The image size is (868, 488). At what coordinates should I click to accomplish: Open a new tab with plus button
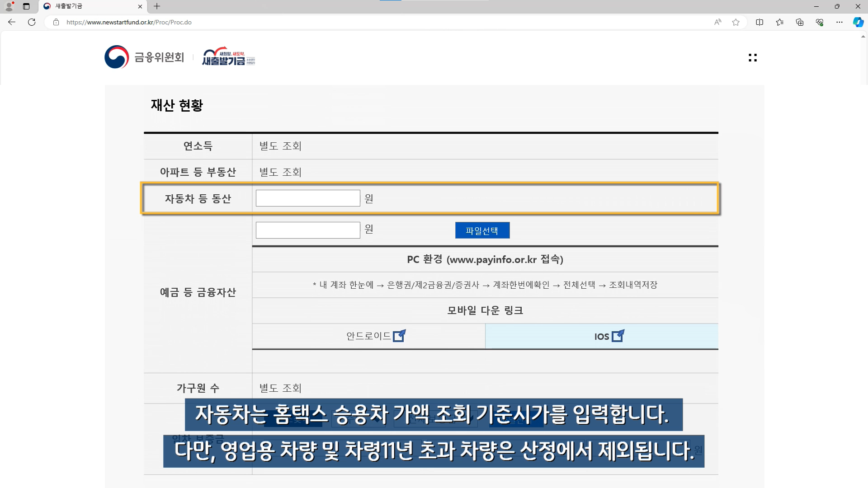(x=157, y=6)
